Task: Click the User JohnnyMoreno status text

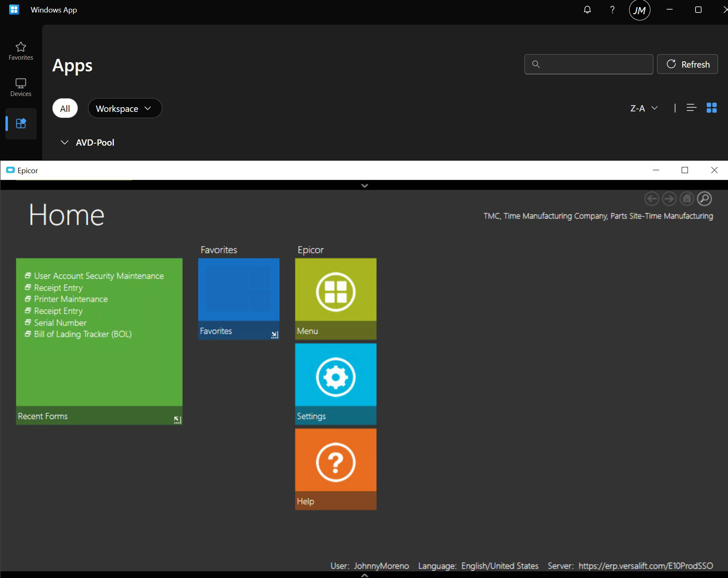Action: coord(370,566)
